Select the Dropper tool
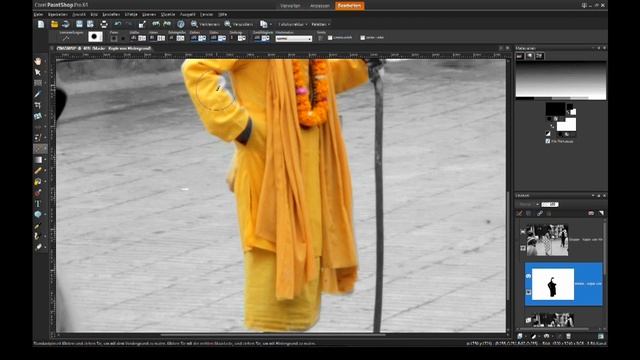 38,94
